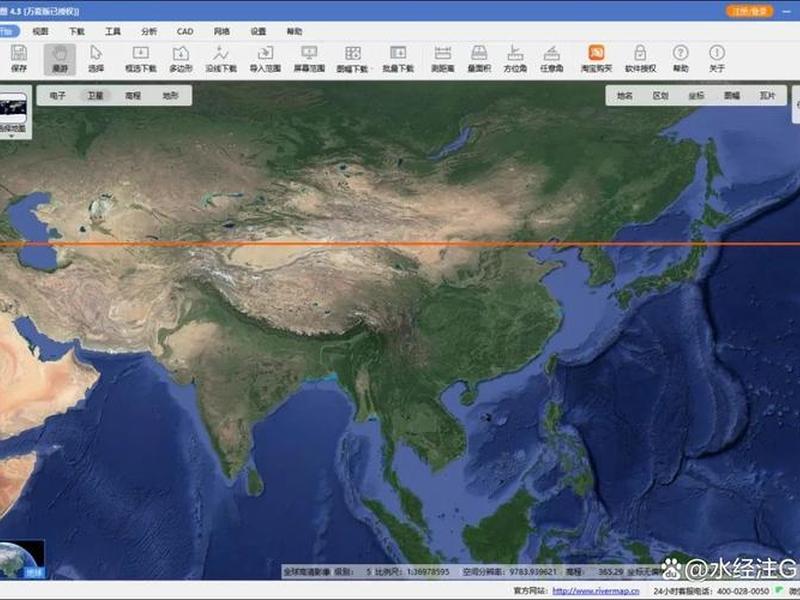Toggle 坐标 coordinate overlay

coord(696,95)
